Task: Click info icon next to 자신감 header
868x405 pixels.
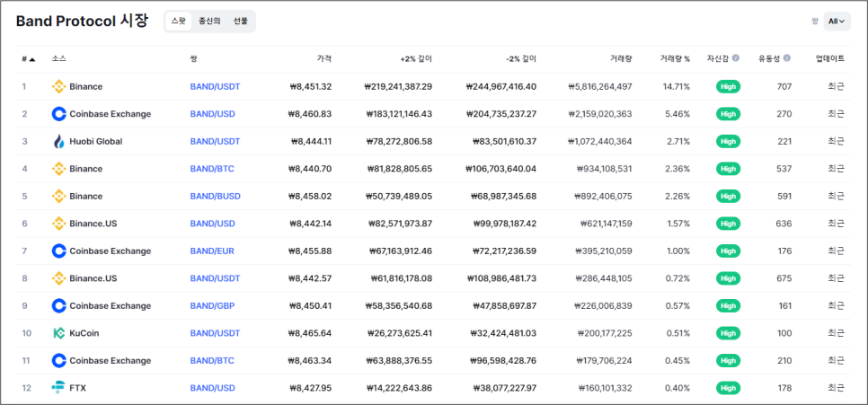Action: pos(736,58)
